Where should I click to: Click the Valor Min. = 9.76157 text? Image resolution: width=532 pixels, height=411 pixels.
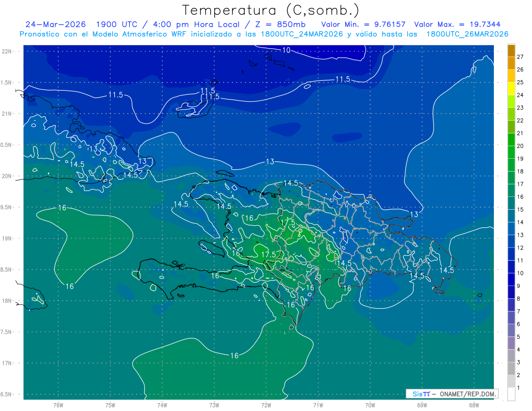point(364,24)
